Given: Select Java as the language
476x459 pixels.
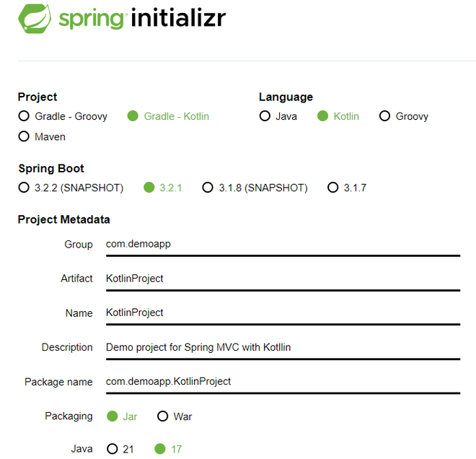Looking at the screenshot, I should [265, 116].
